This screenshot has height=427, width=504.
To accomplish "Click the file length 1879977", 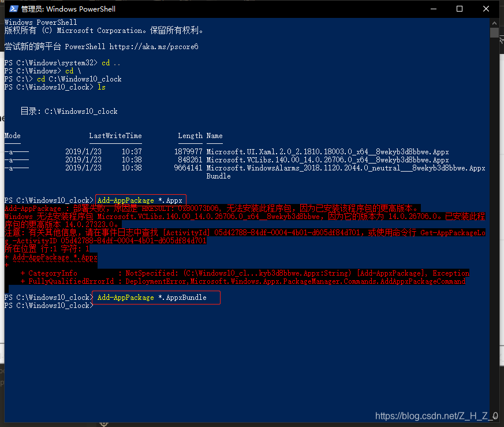I will tap(188, 151).
